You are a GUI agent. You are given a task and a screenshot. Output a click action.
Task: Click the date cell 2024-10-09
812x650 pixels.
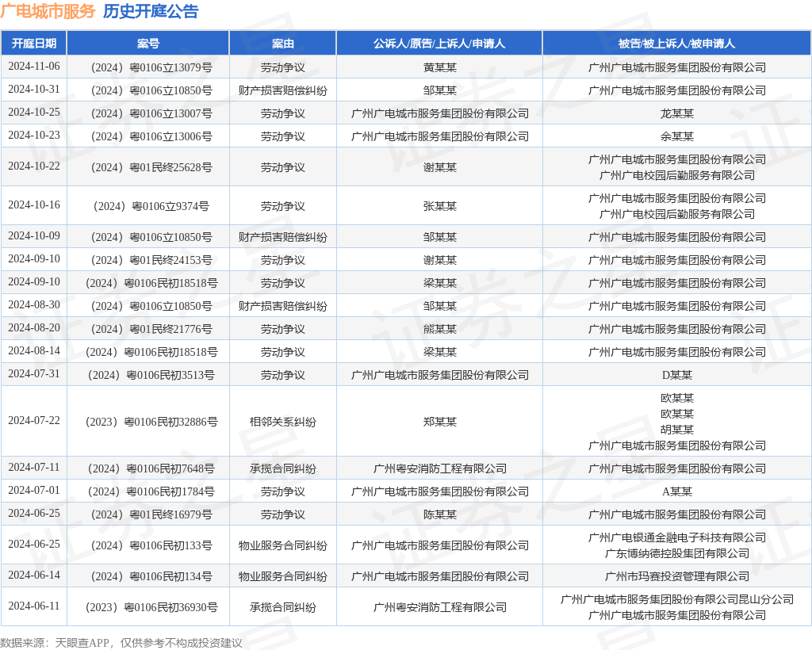[33, 236]
